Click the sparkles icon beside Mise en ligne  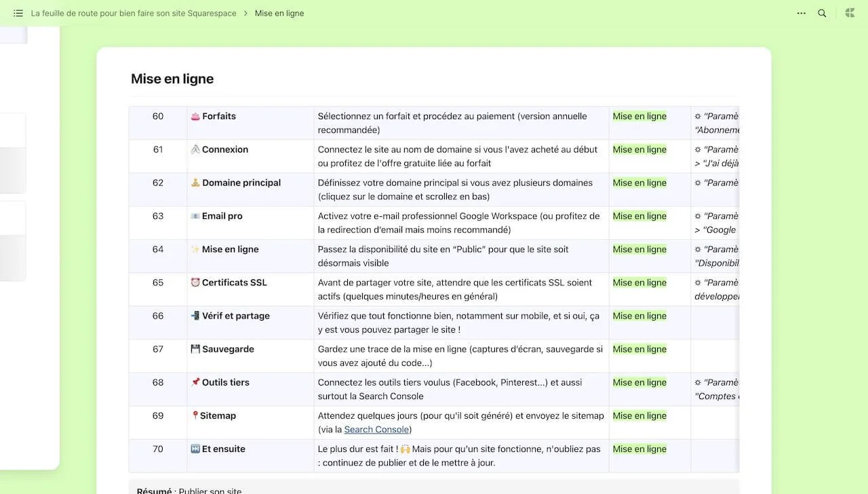pyautogui.click(x=195, y=249)
